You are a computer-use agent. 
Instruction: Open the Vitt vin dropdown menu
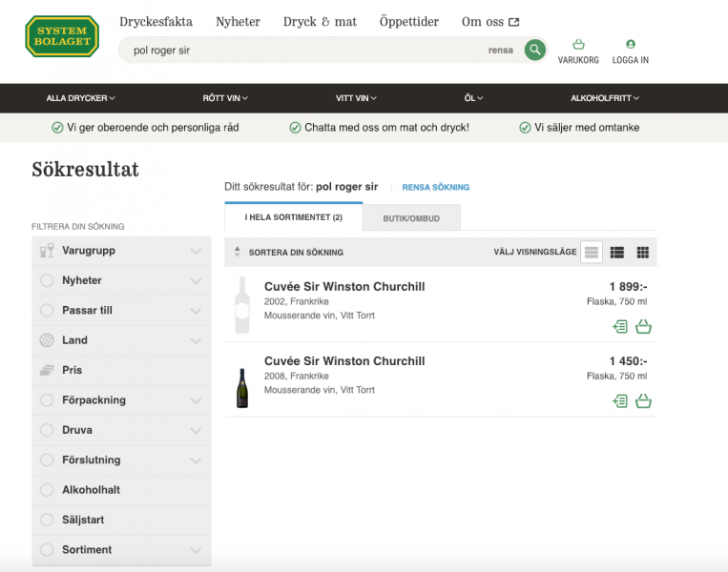click(356, 98)
